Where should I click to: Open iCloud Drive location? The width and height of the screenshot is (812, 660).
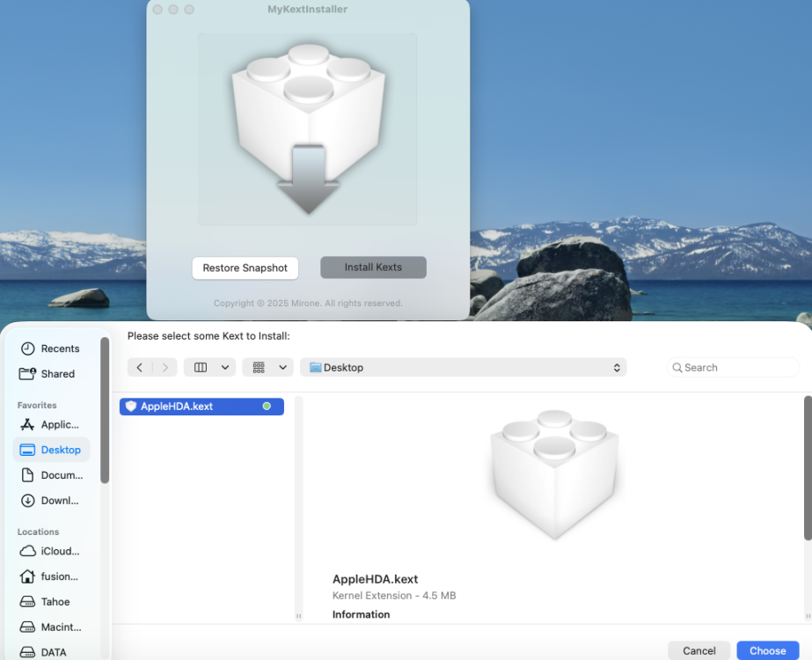pyautogui.click(x=51, y=551)
